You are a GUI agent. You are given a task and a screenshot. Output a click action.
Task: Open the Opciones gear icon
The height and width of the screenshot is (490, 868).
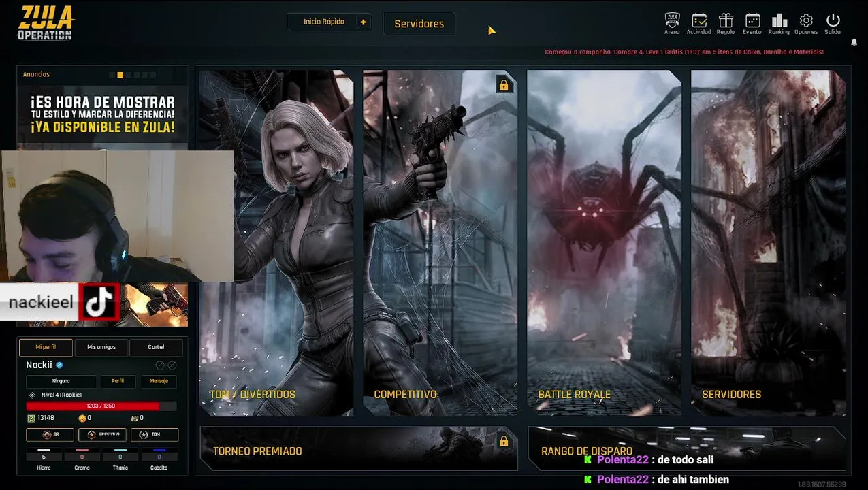point(806,20)
